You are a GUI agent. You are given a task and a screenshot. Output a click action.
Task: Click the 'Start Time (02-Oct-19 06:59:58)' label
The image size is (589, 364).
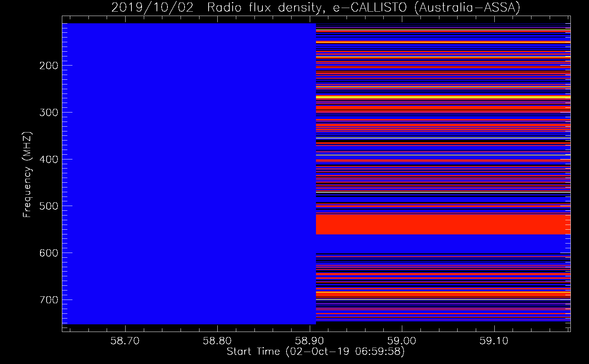tap(316, 352)
